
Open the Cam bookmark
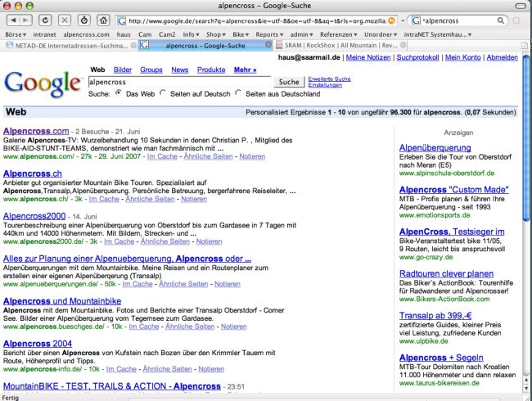click(x=145, y=34)
